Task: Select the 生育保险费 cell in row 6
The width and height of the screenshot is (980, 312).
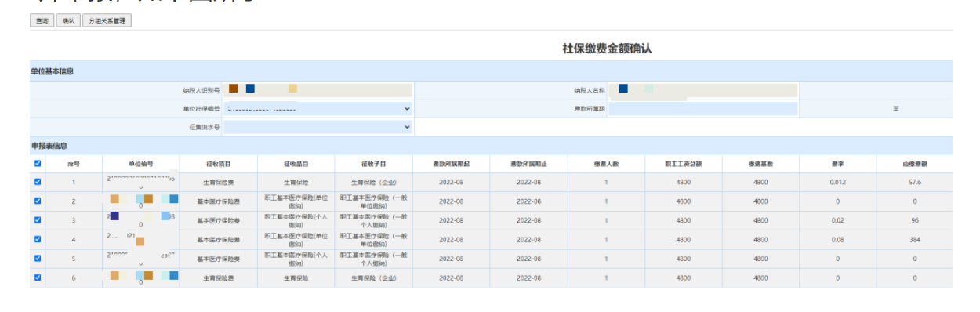Action: click(x=219, y=278)
